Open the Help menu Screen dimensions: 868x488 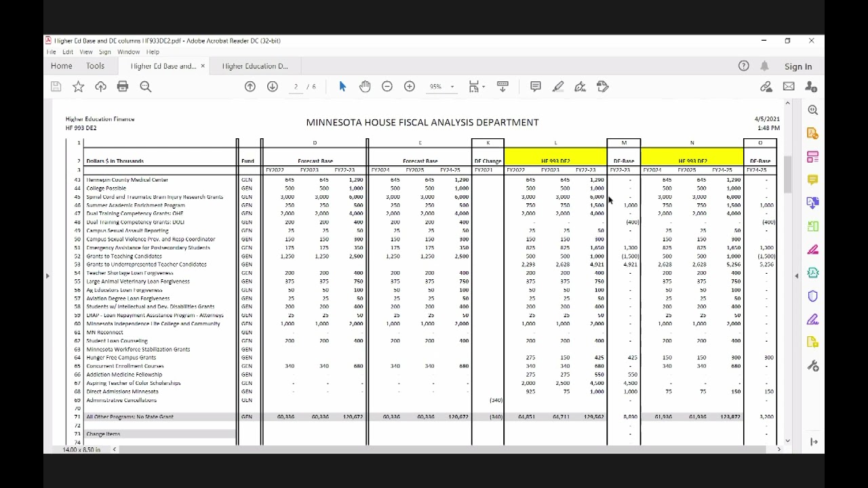[x=153, y=52]
